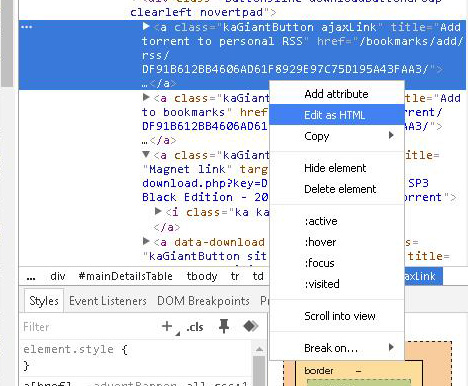Toggle the .cls class editor
The image size is (468, 386).
pos(195,327)
